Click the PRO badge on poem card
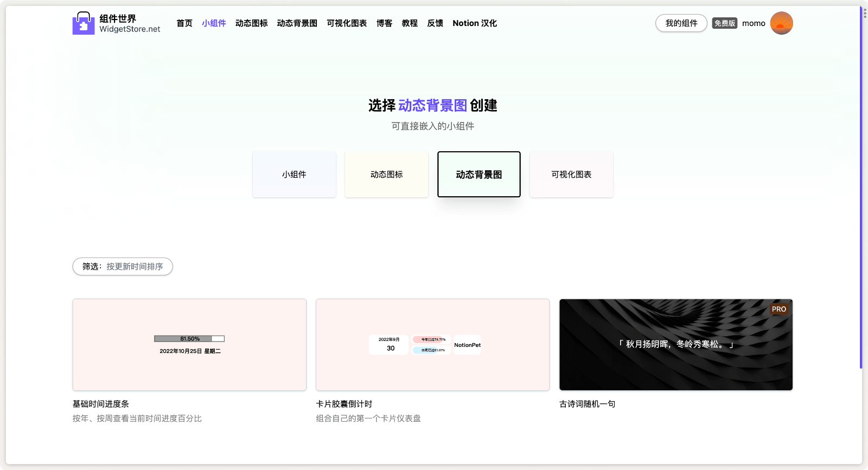This screenshot has width=868, height=470. [778, 309]
